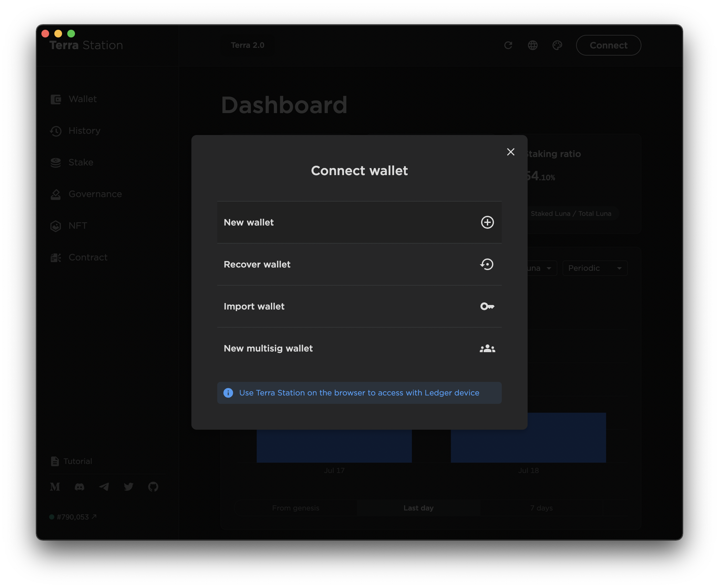Viewport: 719px width, 588px height.
Task: Open block height #790,053 link
Action: [73, 517]
